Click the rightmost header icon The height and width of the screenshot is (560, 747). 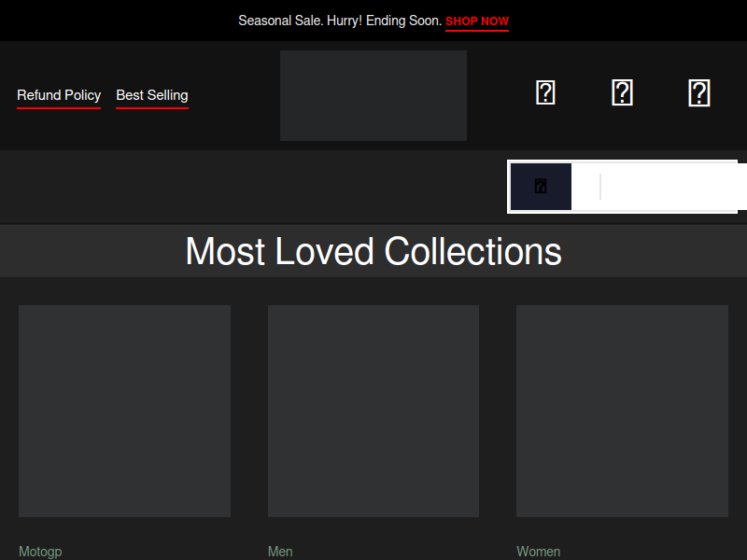point(699,92)
